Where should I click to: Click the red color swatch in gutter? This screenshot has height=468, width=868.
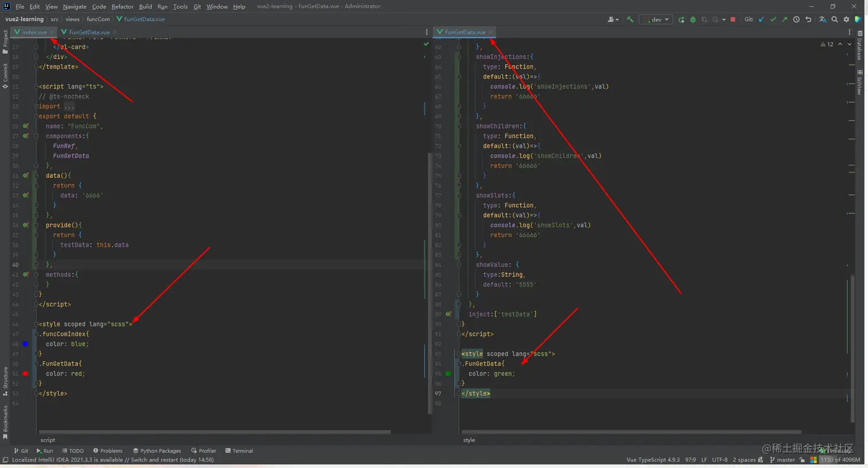[25, 374]
